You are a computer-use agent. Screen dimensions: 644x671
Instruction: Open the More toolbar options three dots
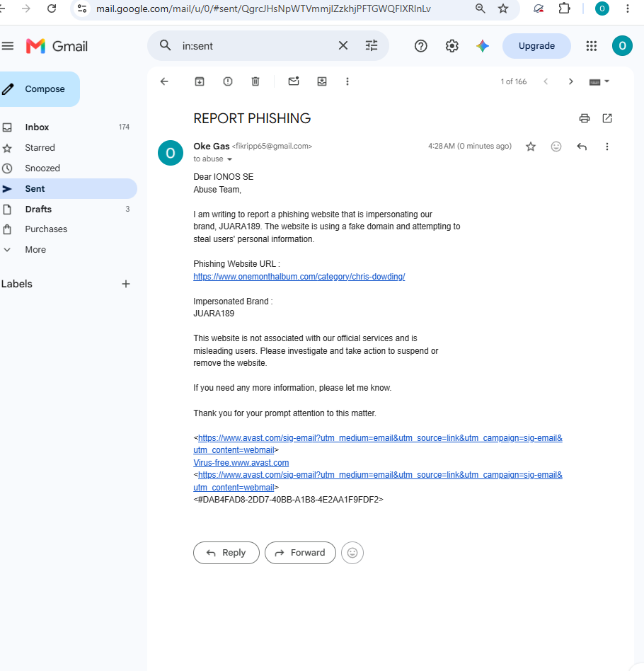point(347,81)
